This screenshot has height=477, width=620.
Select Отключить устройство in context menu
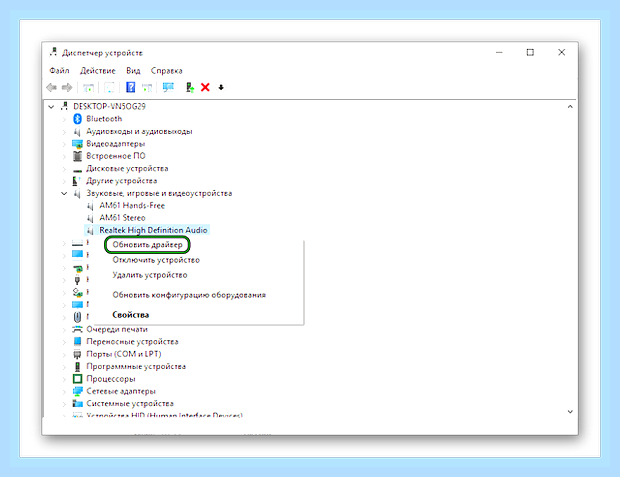tap(156, 260)
